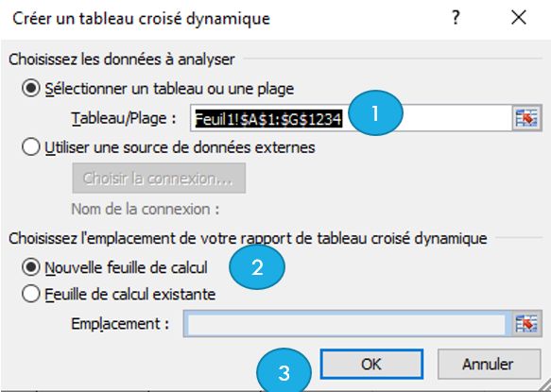
Task: Confirm the pivot table with OK
Action: 371,365
